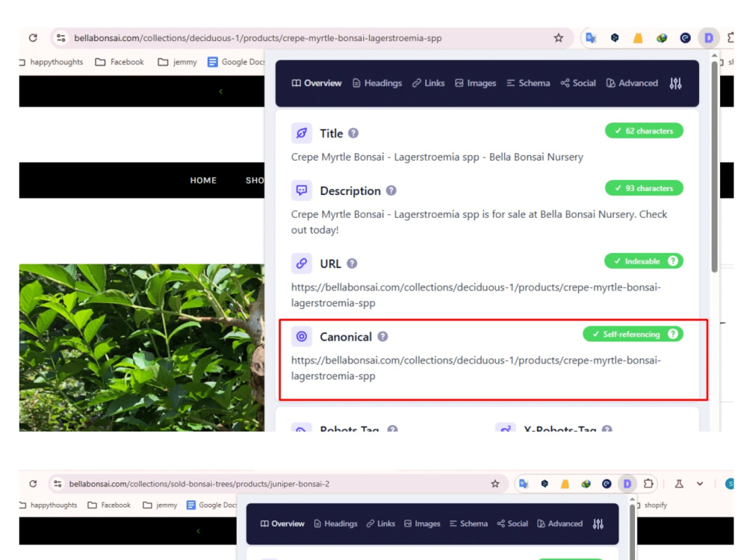
Task: Reload the crepe-myrtle page in top browser
Action: 33,37
